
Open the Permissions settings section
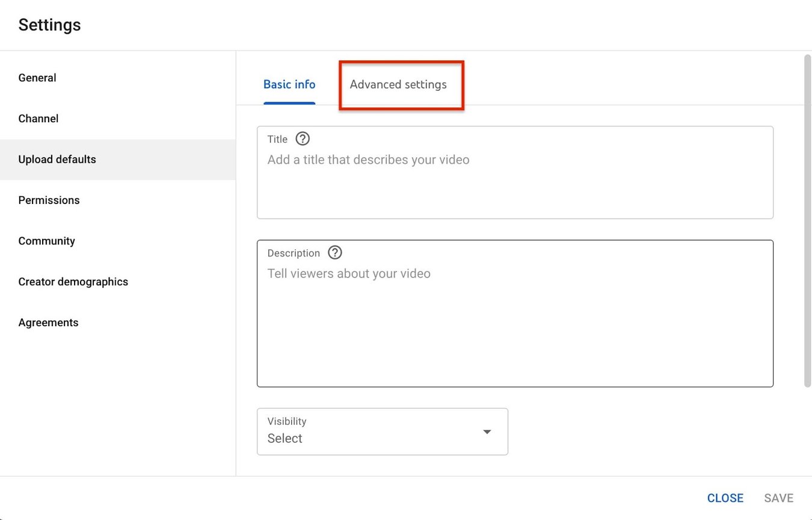49,200
